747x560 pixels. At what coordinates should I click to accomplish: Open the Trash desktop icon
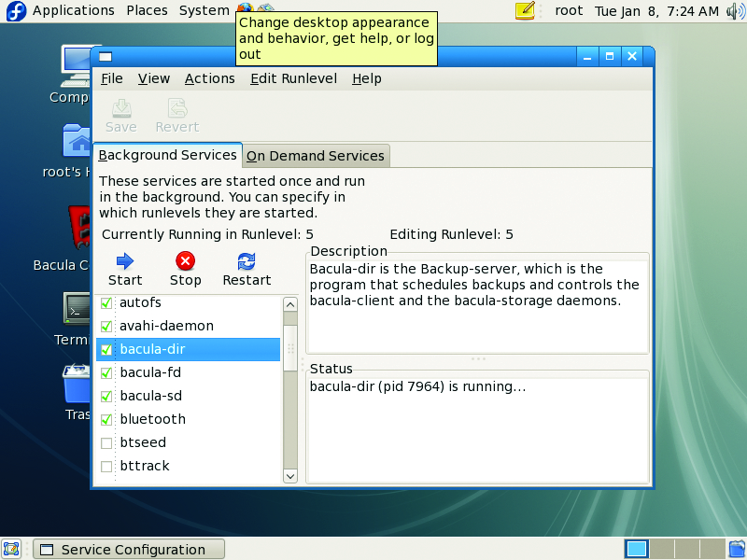(x=77, y=385)
